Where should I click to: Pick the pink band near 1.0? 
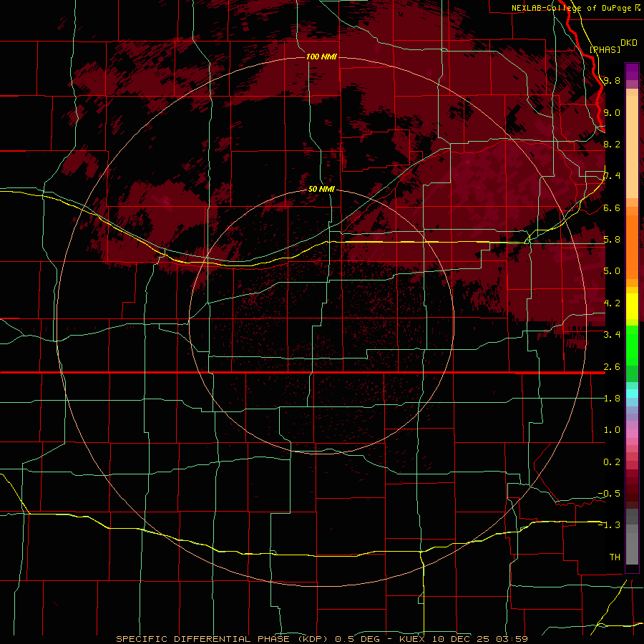pyautogui.click(x=632, y=434)
